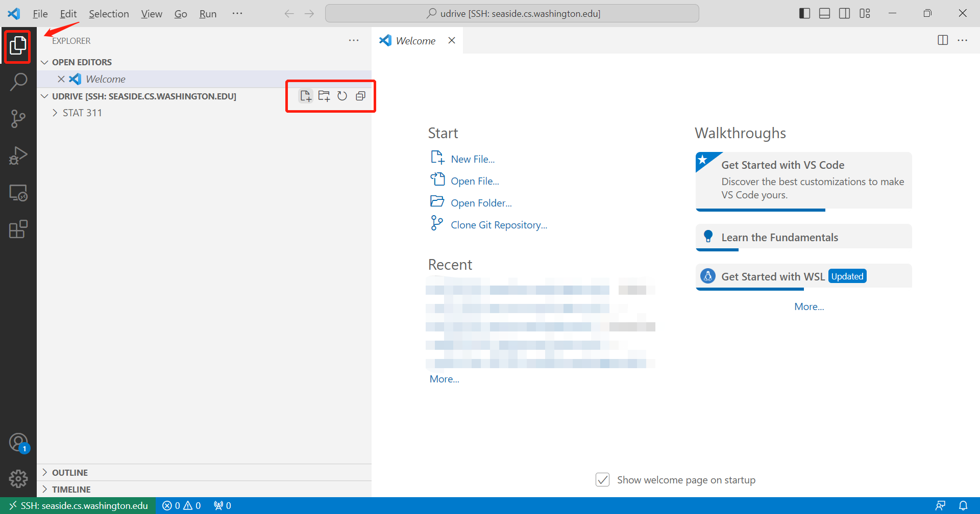Open the Explorer view in activity bar
Viewport: 980px width, 514px height.
[18, 46]
